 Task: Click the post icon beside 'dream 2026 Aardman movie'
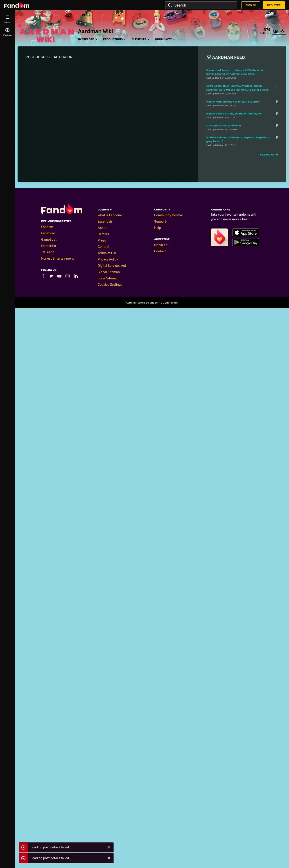[x=277, y=70]
